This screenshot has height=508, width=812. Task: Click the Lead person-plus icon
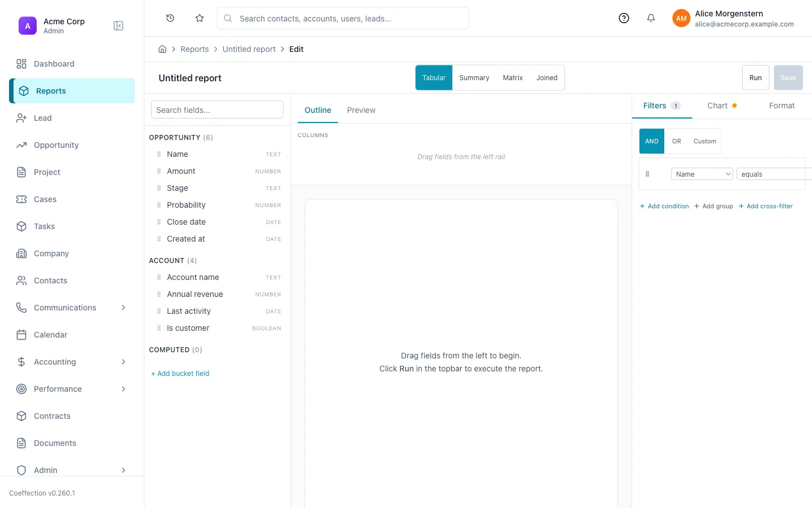[x=21, y=118]
